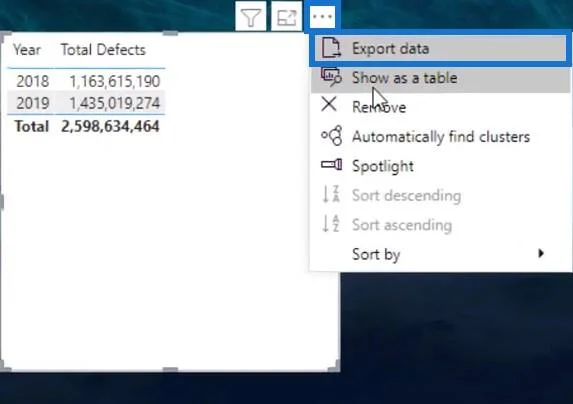Click the 2018 defects value cell
The image size is (573, 404).
click(115, 81)
